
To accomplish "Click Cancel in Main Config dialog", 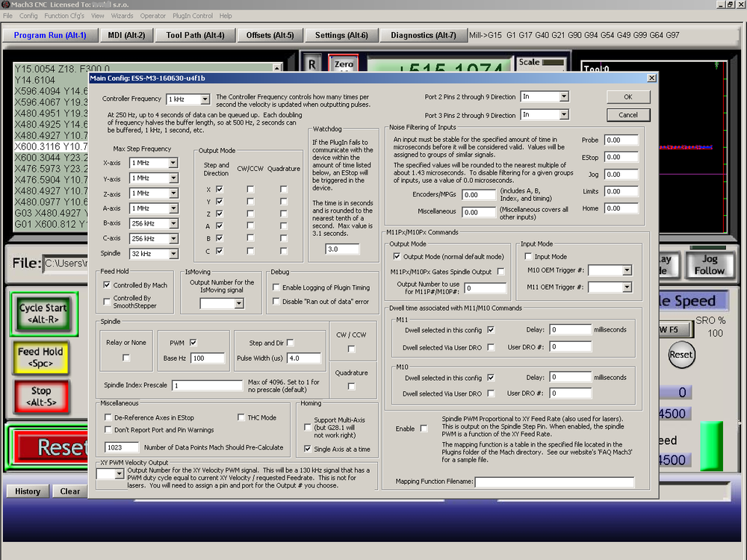I will click(x=627, y=115).
